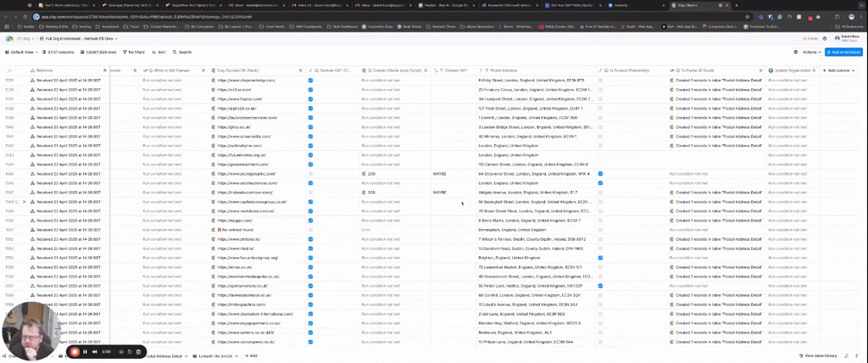Click the Add enrichment button

pos(843,52)
